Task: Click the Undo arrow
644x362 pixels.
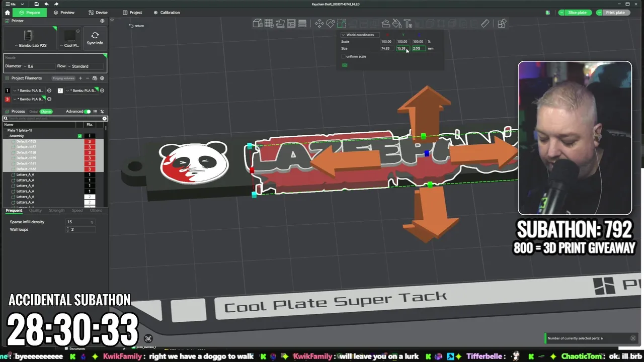Action: click(x=47, y=4)
